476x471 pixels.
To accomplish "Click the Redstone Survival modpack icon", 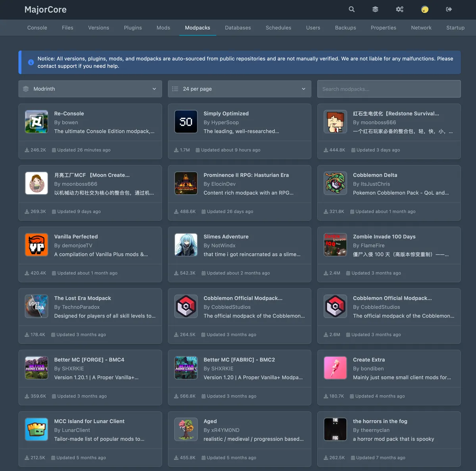I will (336, 122).
